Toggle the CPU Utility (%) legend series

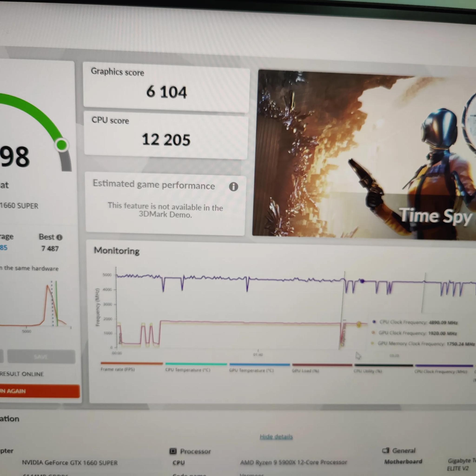point(383,368)
